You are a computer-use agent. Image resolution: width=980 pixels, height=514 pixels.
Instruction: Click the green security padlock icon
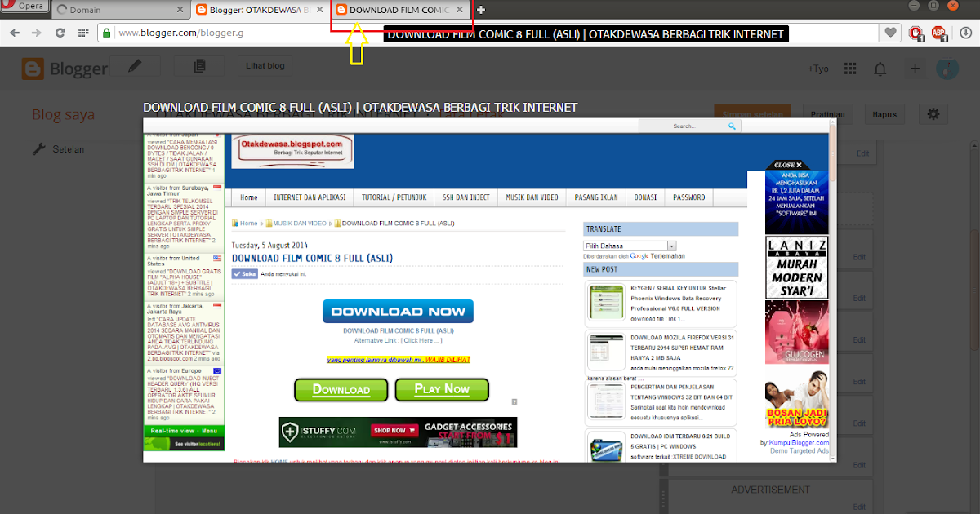(106, 33)
